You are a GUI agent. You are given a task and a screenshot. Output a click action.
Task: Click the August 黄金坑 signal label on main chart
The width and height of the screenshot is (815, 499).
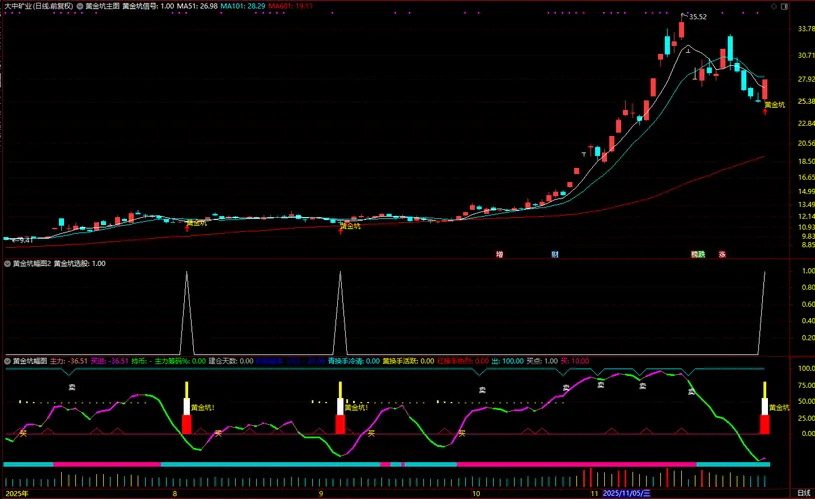point(196,222)
